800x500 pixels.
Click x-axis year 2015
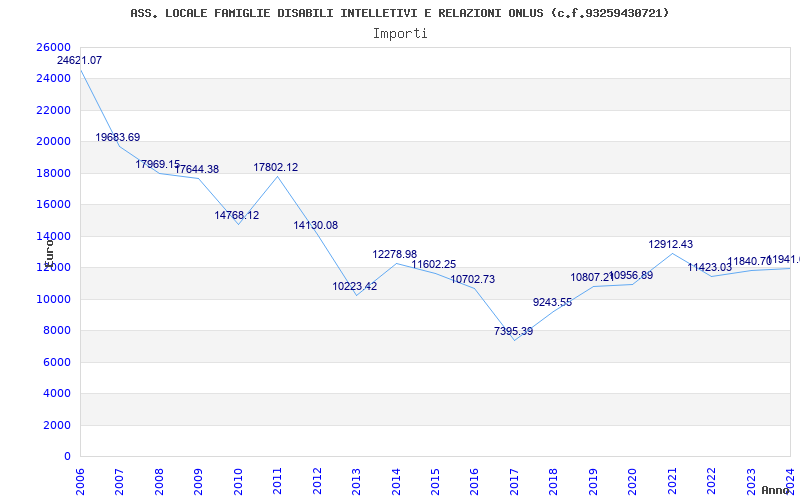click(436, 482)
